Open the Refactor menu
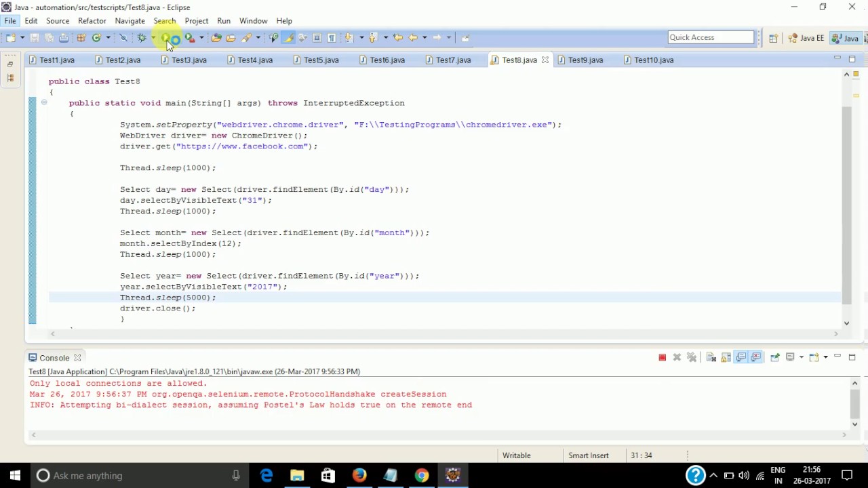The height and width of the screenshot is (488, 868). [x=92, y=21]
